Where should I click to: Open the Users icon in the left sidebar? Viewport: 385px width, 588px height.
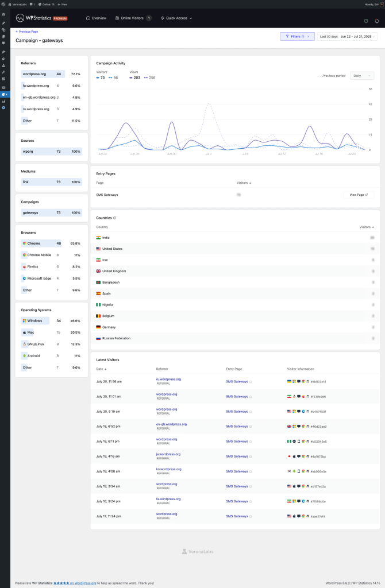(3, 65)
